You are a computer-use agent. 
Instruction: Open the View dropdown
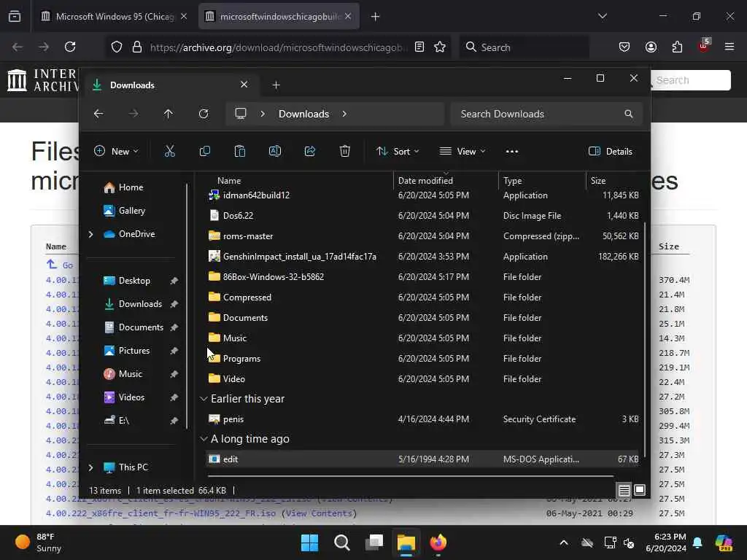tap(462, 152)
